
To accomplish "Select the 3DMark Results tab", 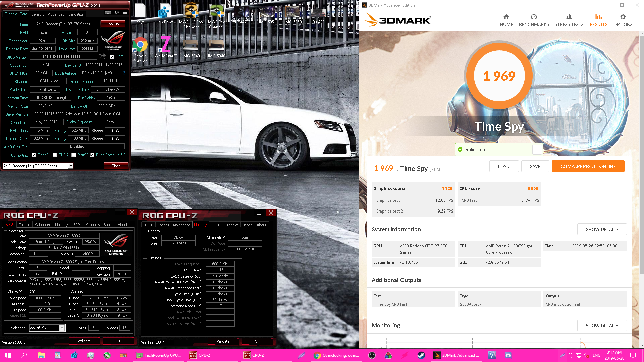I will click(598, 20).
